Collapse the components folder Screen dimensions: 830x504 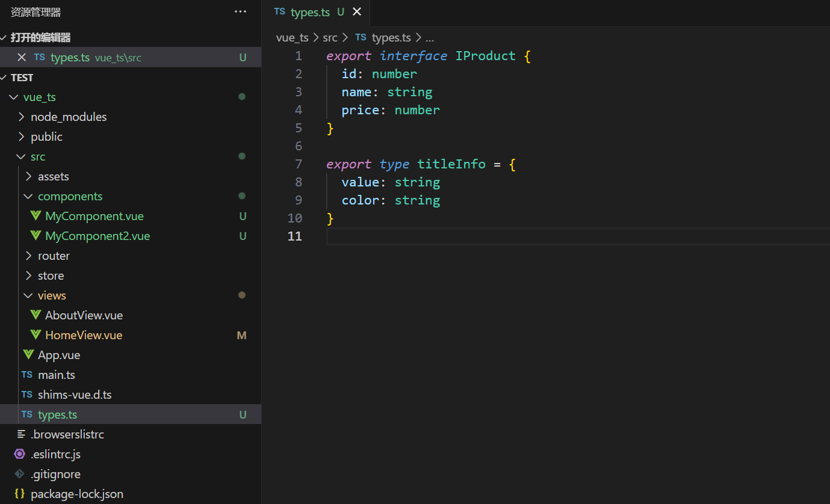(x=29, y=196)
